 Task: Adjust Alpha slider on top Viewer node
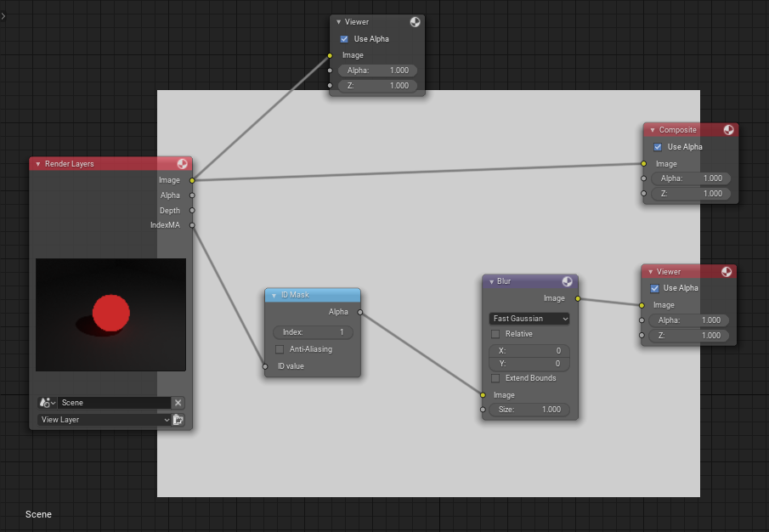[377, 71]
